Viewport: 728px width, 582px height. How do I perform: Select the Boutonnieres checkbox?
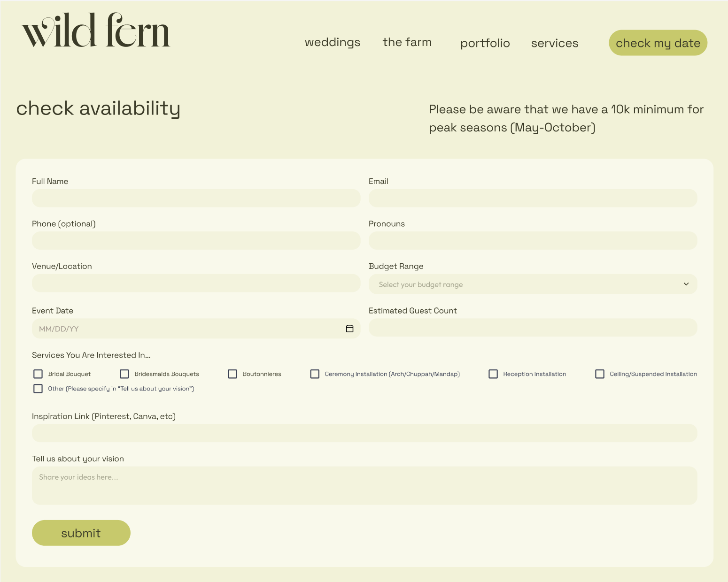click(x=232, y=374)
